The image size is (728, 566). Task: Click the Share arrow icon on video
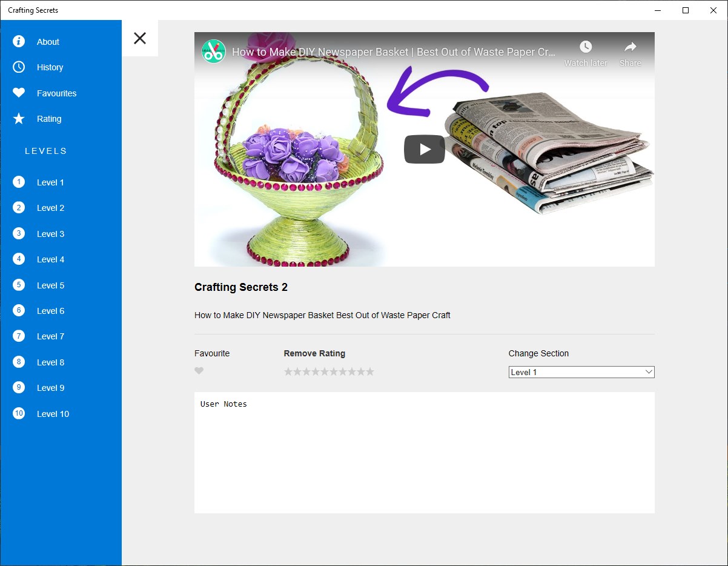[630, 47]
